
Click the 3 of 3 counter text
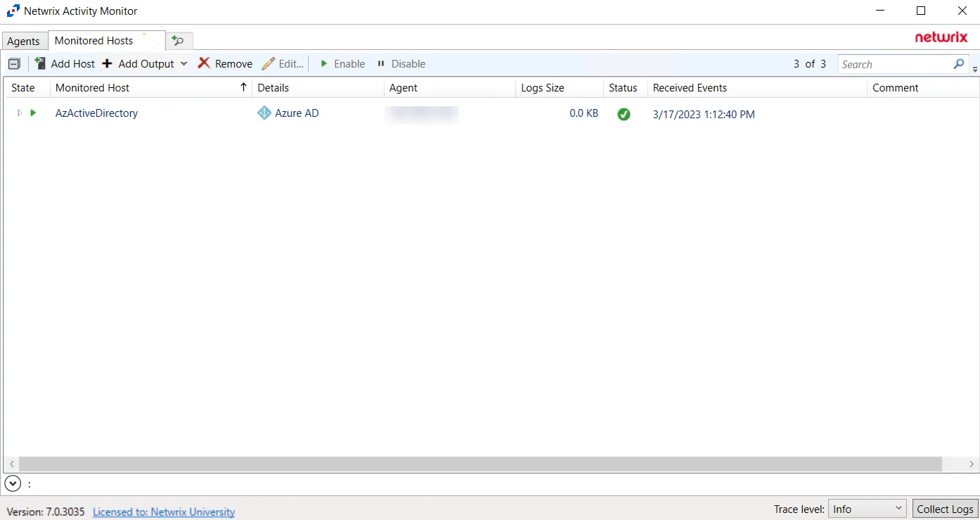(810, 63)
